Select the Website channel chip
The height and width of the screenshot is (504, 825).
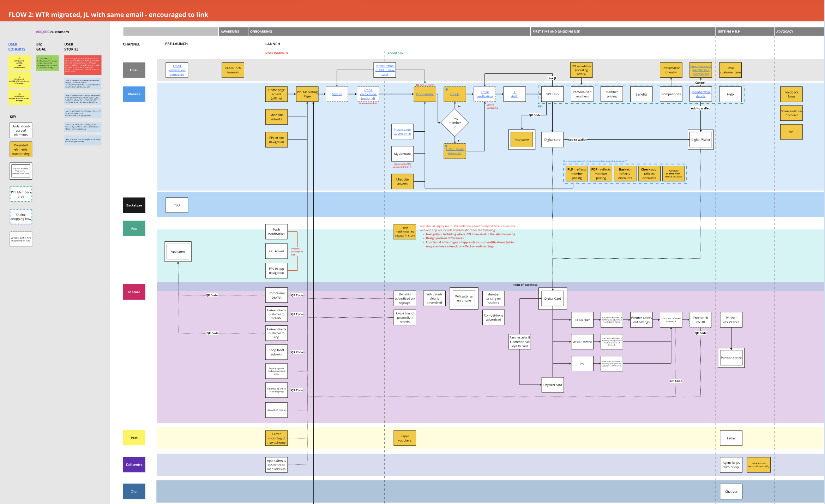coord(134,94)
